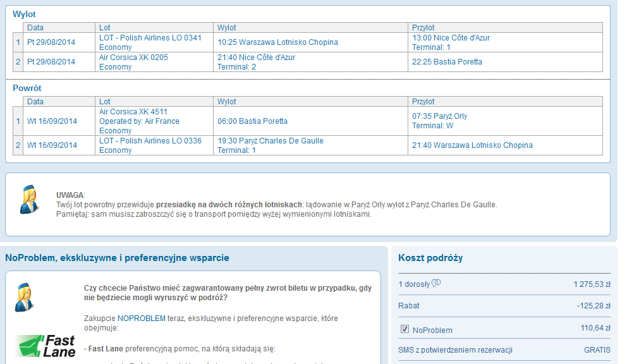
Task: Click the NoProblem price 110,64 zł
Action: (595, 327)
